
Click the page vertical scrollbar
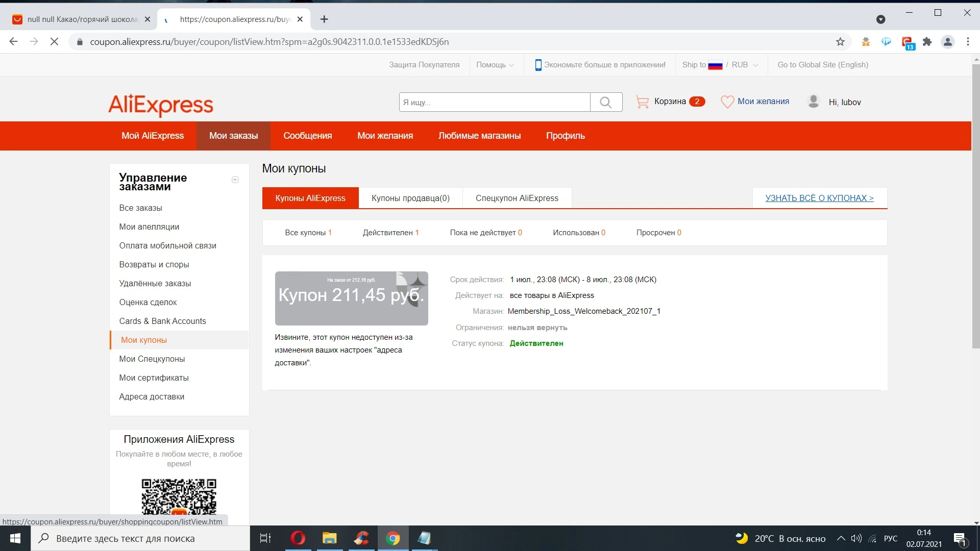coord(975,206)
